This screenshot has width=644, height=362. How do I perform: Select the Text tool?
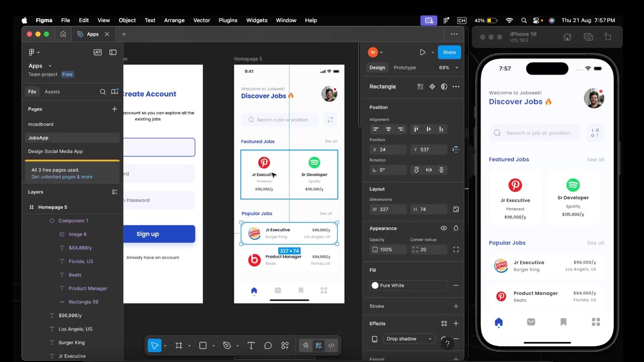click(x=251, y=345)
